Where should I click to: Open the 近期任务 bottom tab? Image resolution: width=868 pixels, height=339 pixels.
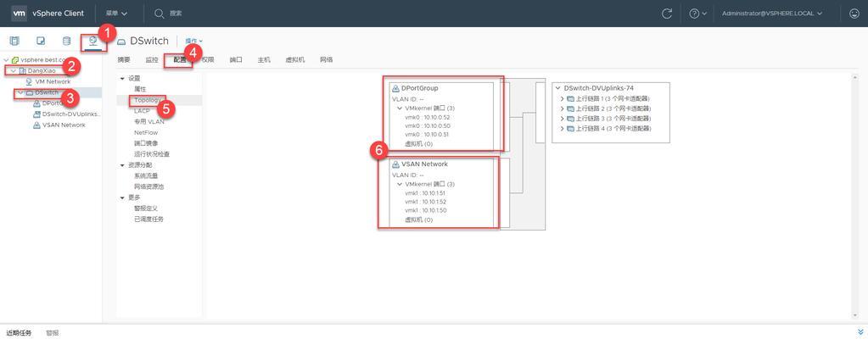coord(19,333)
